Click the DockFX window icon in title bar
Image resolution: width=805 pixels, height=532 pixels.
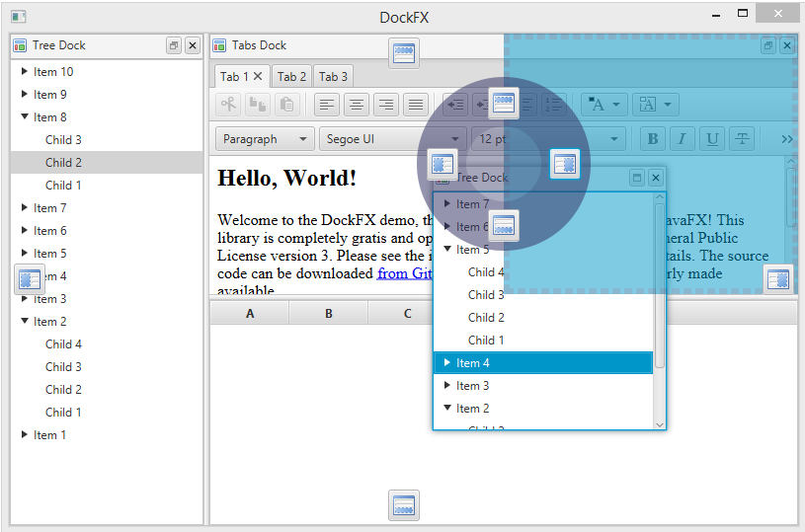tap(19, 17)
